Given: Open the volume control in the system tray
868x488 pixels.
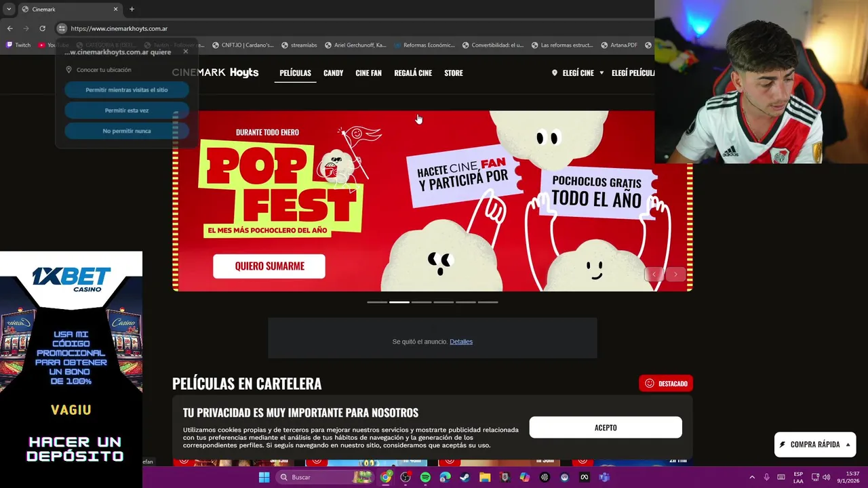Looking at the screenshot, I should coord(826,477).
